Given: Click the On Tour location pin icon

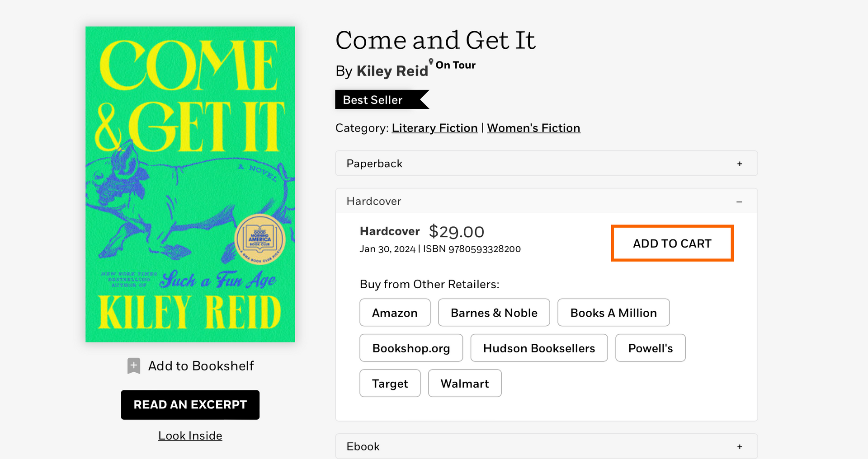Looking at the screenshot, I should pyautogui.click(x=431, y=62).
